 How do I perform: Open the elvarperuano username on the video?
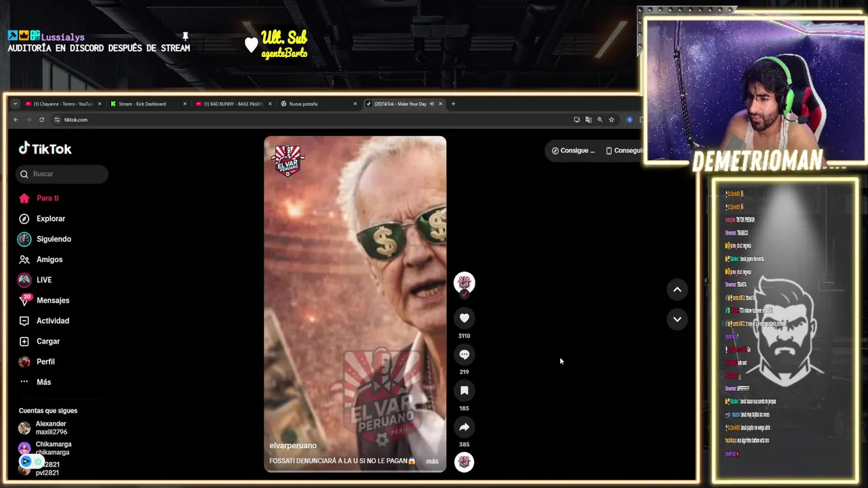pyautogui.click(x=293, y=445)
